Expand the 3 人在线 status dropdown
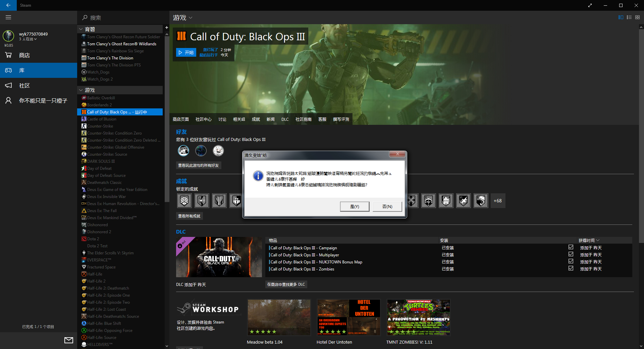Image resolution: width=644 pixels, height=349 pixels. (28, 39)
